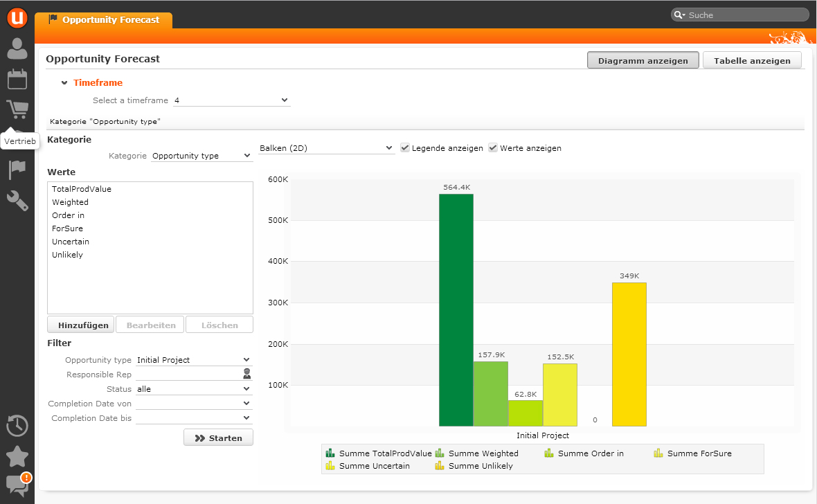
Task: Open the Select a timeframe dropdown
Action: click(231, 100)
